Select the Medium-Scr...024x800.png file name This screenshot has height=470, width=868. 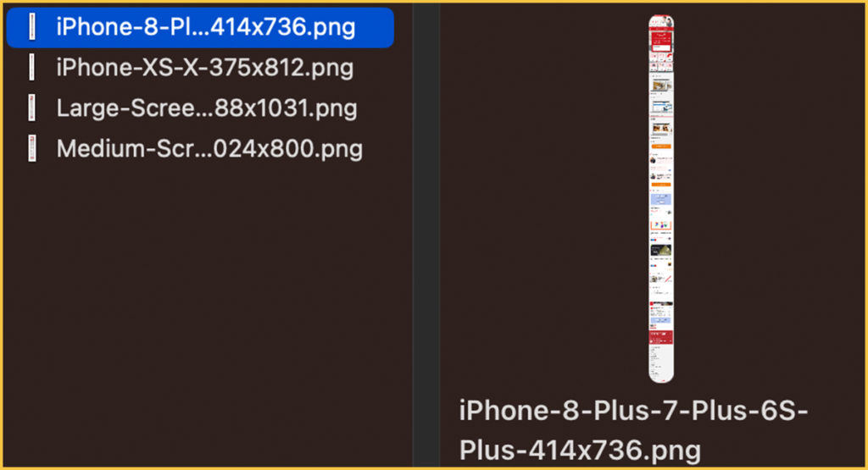click(x=209, y=148)
